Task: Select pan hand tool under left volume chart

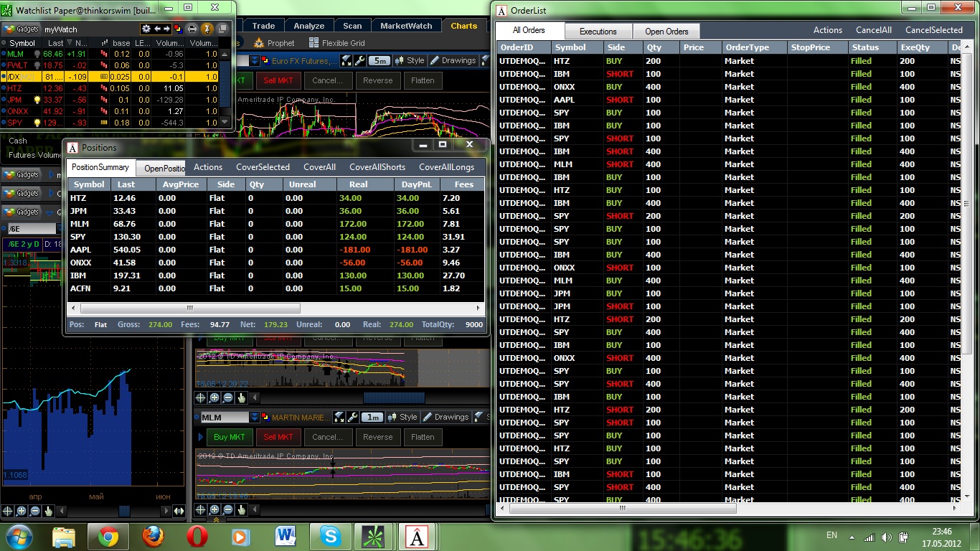Action: coord(48,511)
